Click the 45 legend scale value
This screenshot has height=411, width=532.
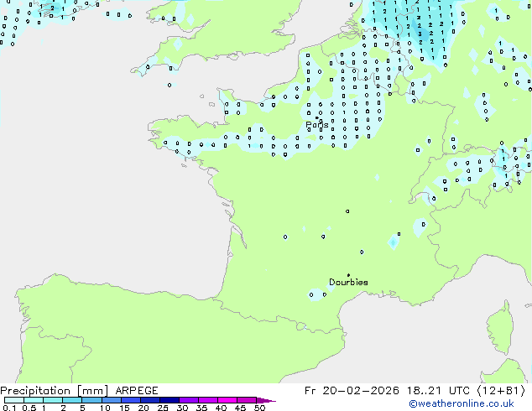click(241, 408)
